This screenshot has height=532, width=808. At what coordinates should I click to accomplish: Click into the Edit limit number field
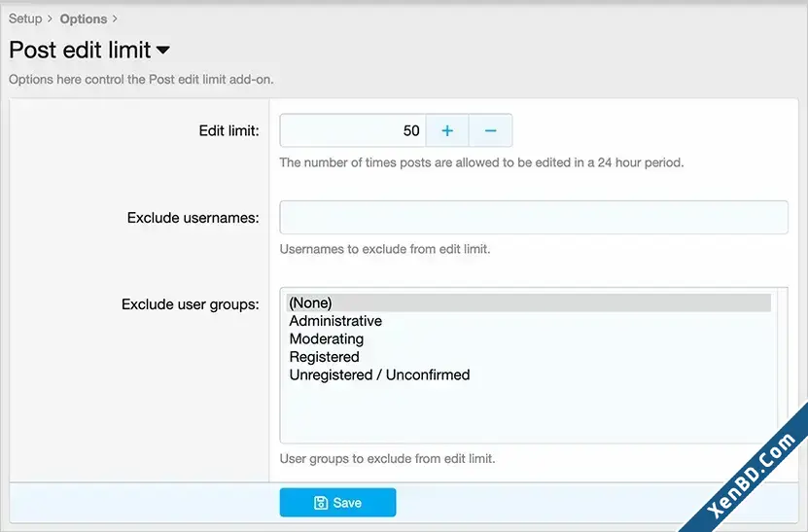point(353,130)
